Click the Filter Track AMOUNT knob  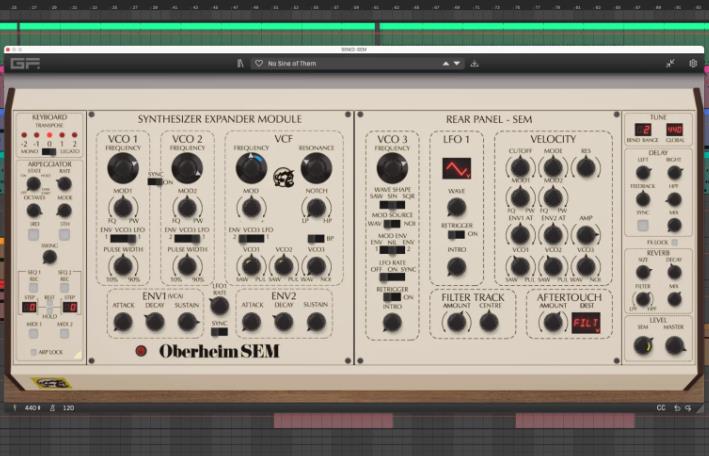point(456,322)
